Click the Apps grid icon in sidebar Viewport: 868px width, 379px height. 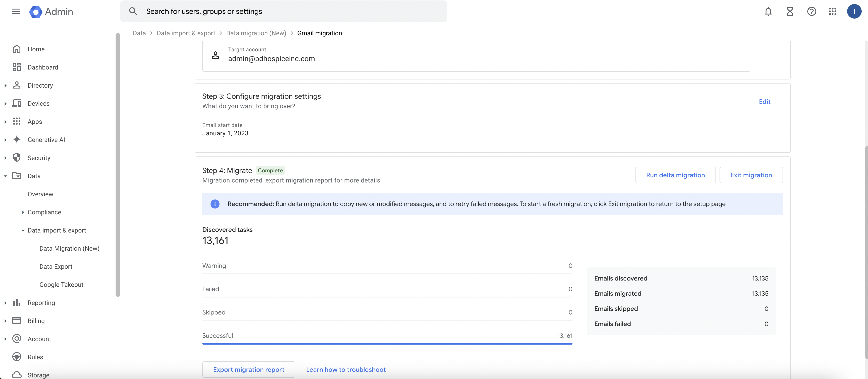[x=17, y=122]
